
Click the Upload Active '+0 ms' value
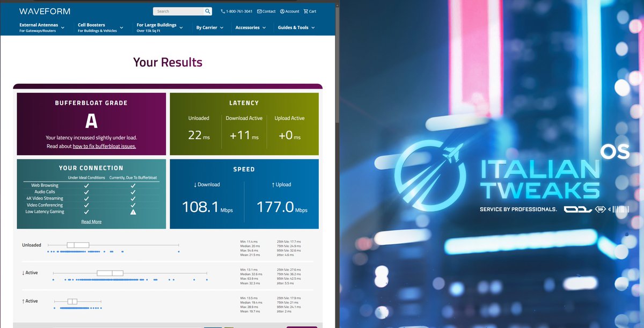tap(290, 136)
